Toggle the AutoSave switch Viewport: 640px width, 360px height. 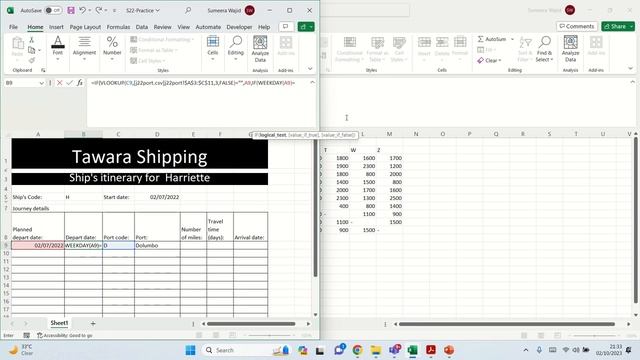53,10
